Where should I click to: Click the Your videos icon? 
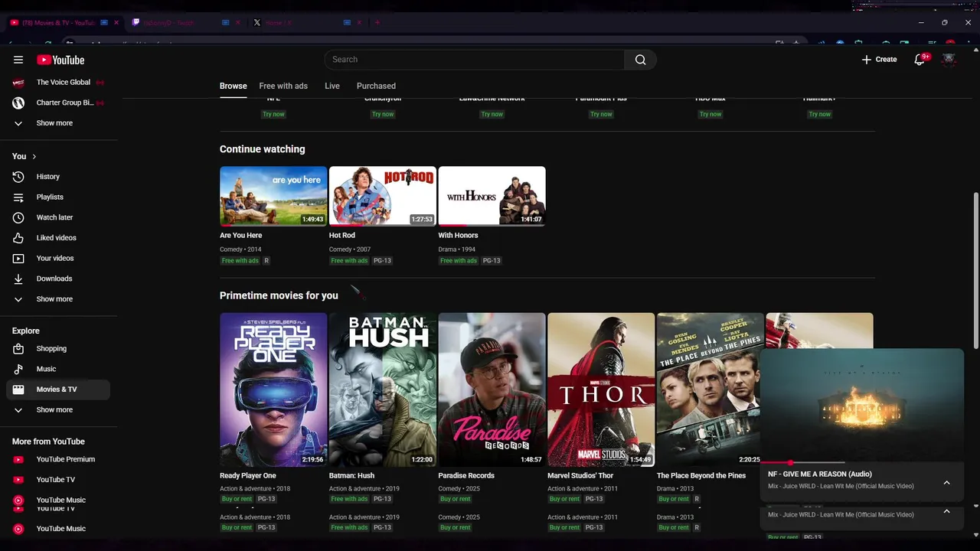click(x=18, y=259)
